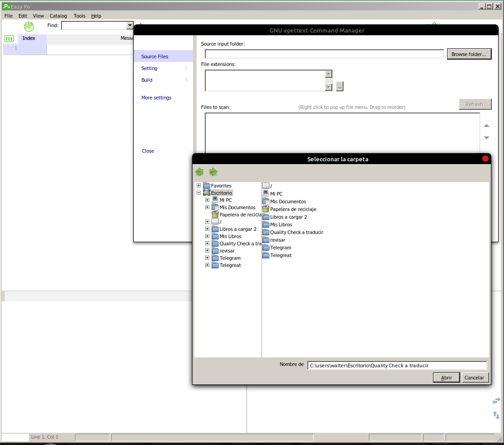
Task: Select Escritorio node in folder tree
Action: point(221,193)
